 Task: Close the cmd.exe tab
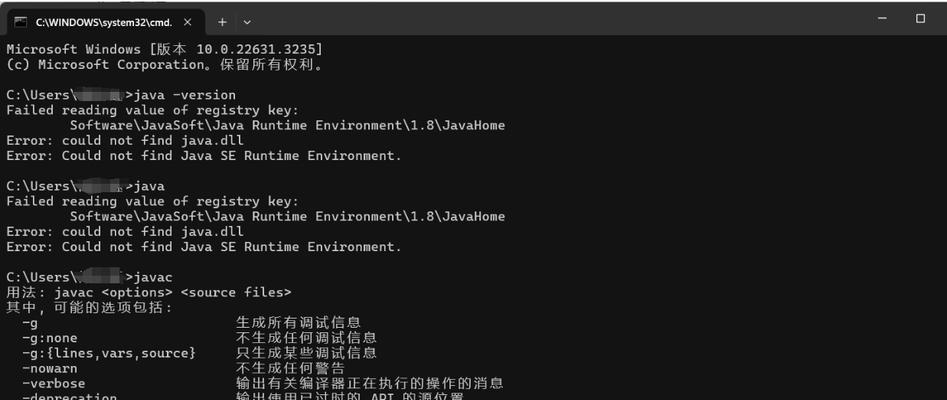[187, 22]
